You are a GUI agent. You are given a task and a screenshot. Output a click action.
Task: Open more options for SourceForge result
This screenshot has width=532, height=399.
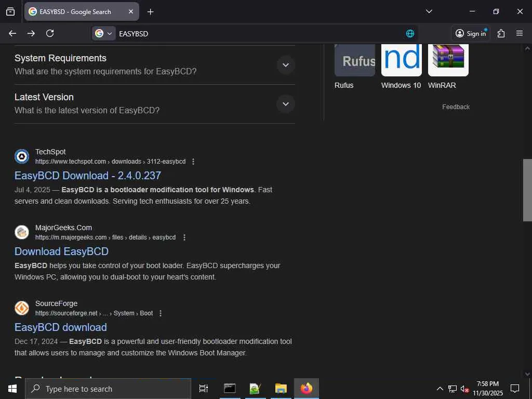click(x=161, y=313)
